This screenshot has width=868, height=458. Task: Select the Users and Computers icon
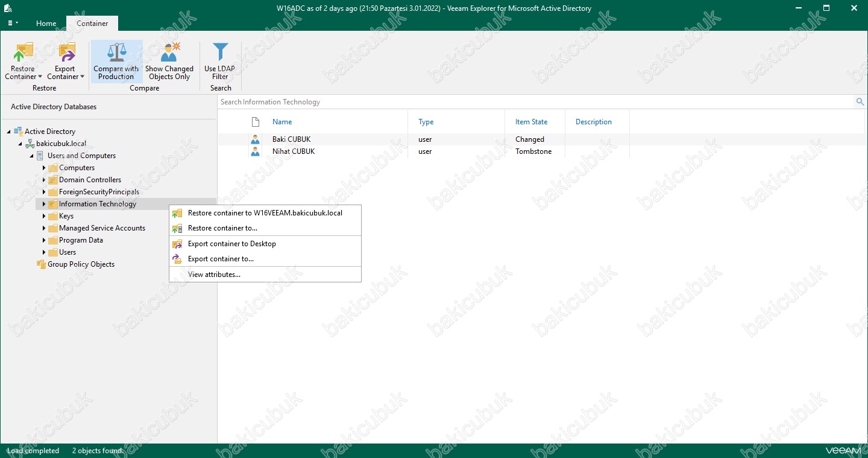(x=41, y=156)
